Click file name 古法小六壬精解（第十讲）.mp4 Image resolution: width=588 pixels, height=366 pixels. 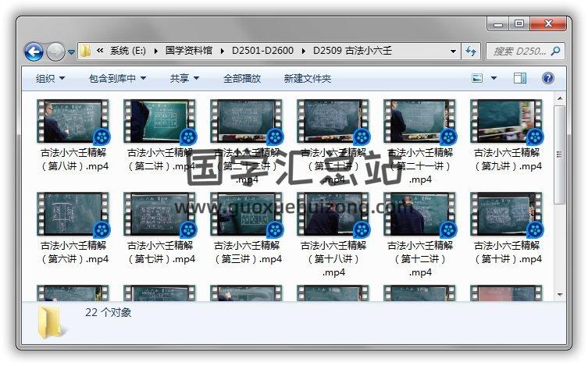coord(507,252)
